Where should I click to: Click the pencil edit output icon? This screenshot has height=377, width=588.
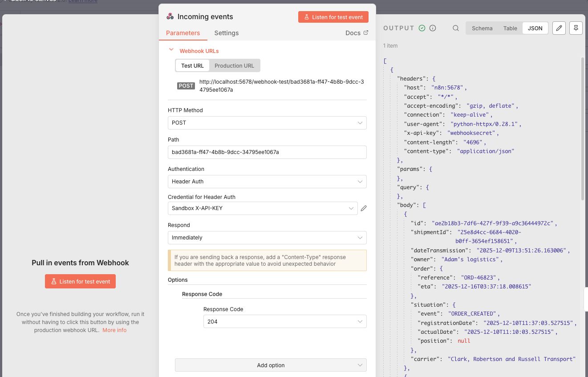coord(559,28)
